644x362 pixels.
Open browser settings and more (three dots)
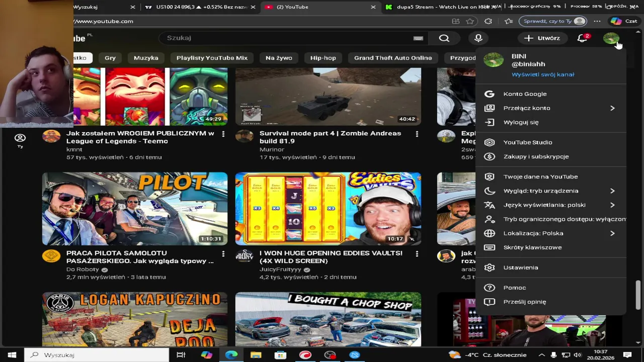coord(597,21)
